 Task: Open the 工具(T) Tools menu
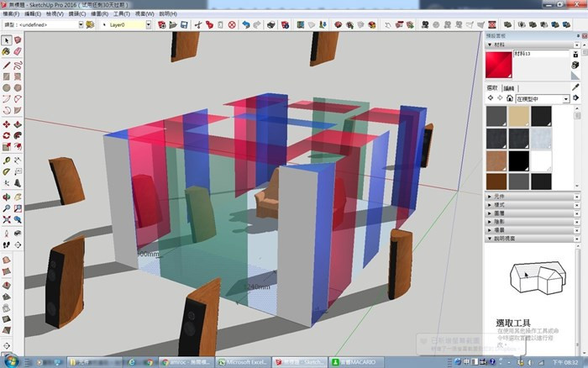pos(121,14)
